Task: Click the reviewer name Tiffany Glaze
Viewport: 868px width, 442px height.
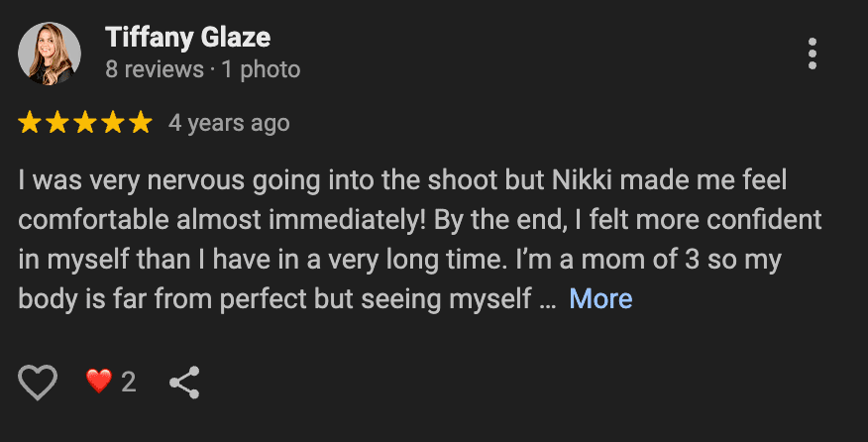Action: tap(187, 38)
